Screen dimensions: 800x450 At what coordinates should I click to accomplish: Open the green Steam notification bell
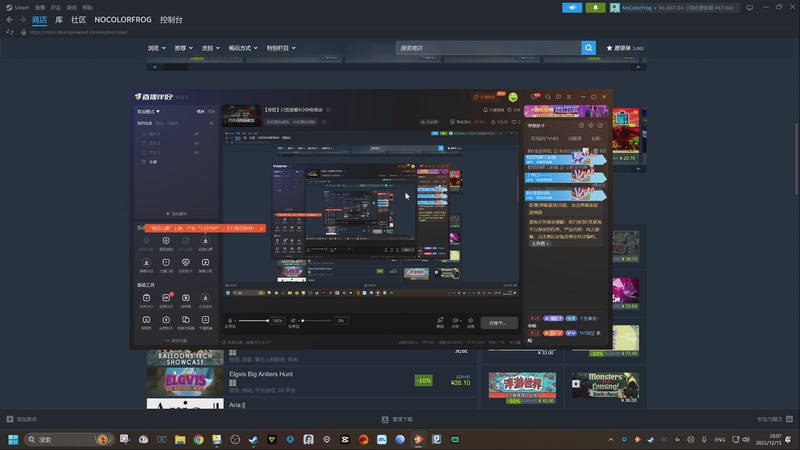pos(595,8)
